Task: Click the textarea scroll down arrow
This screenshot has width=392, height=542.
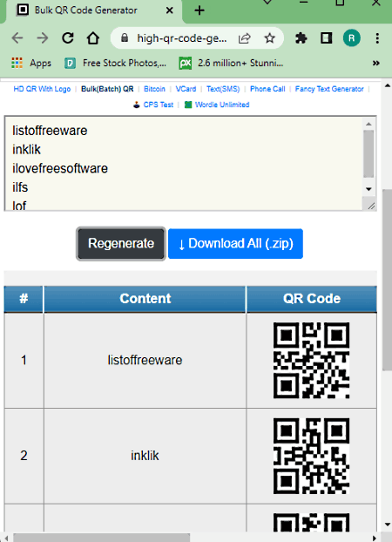Action: tap(368, 189)
